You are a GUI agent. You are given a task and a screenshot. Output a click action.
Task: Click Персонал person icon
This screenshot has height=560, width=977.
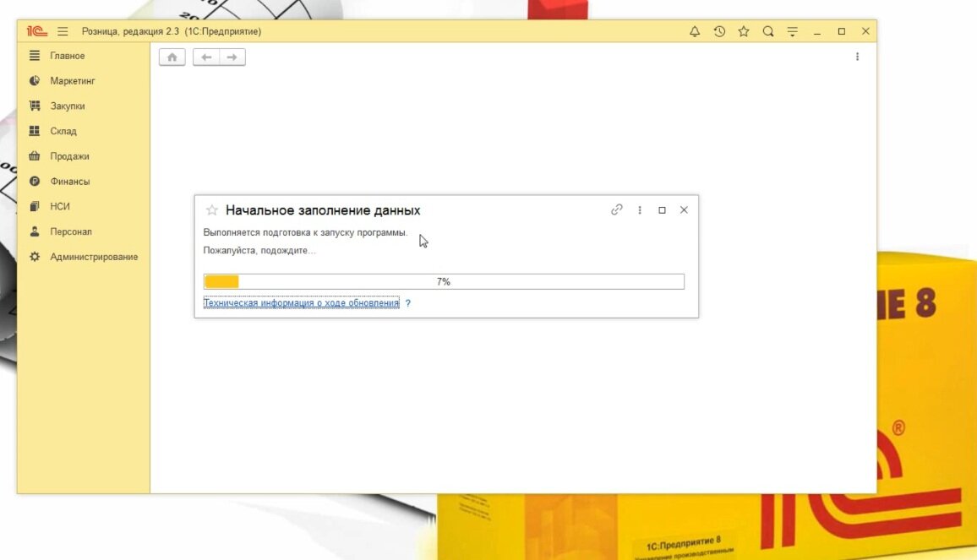(35, 231)
